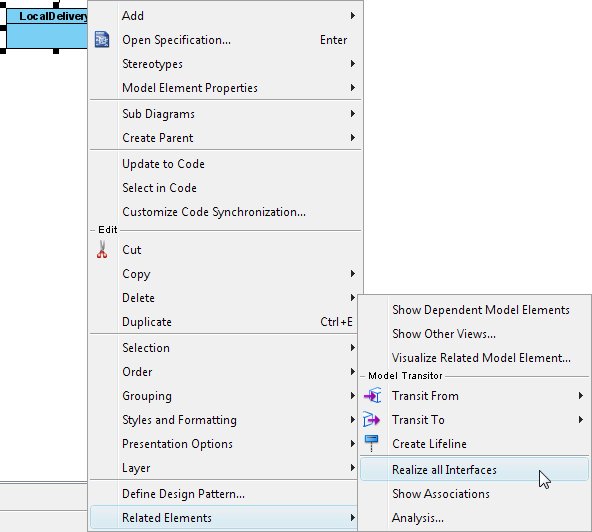592x532 pixels.
Task: Expand arrow next to Selection
Action: coord(353,347)
